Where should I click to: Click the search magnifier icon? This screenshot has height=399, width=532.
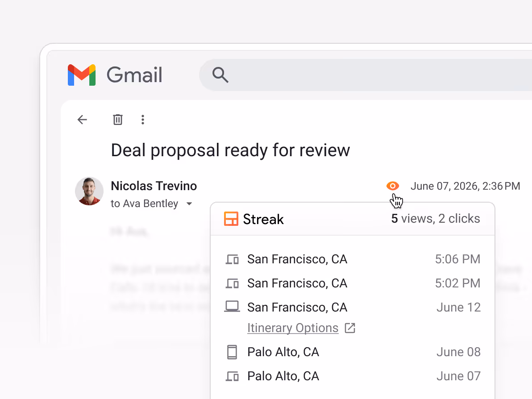click(220, 75)
